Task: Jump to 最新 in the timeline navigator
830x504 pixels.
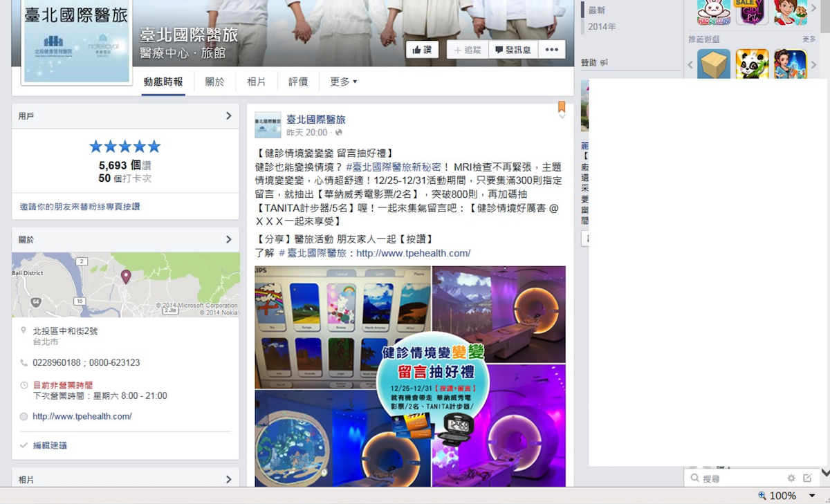Action: (597, 10)
